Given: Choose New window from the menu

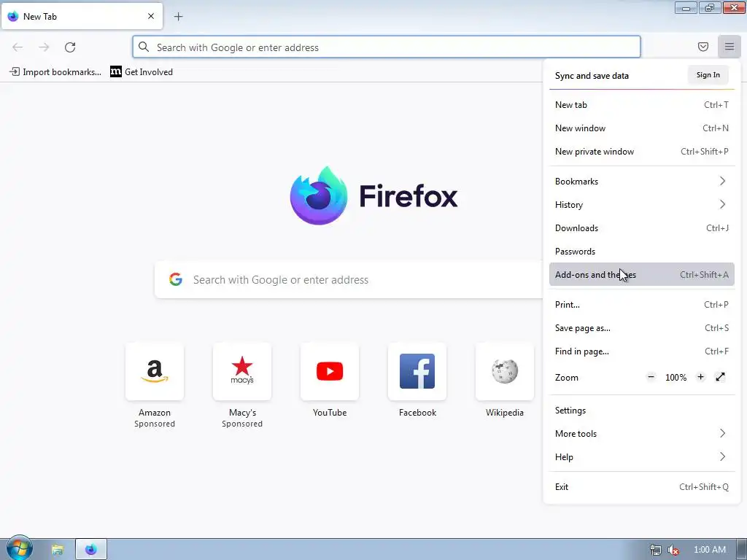Looking at the screenshot, I should pos(642,128).
